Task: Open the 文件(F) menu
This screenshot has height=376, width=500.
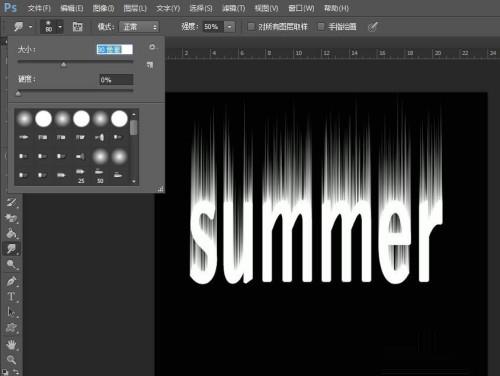Action: pos(39,8)
